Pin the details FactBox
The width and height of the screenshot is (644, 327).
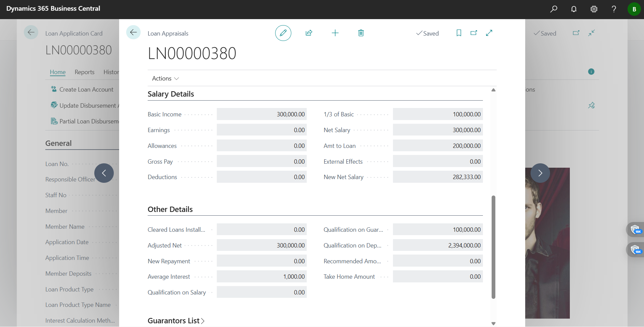pyautogui.click(x=591, y=105)
